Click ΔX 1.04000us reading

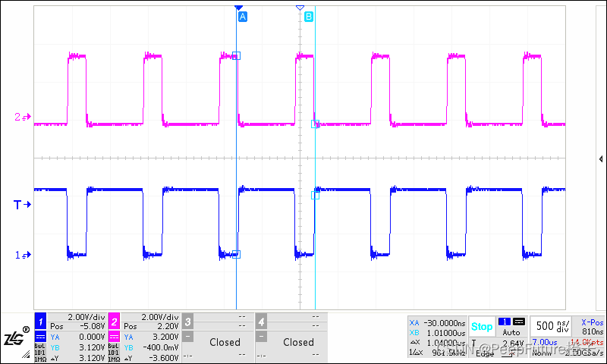coord(438,343)
